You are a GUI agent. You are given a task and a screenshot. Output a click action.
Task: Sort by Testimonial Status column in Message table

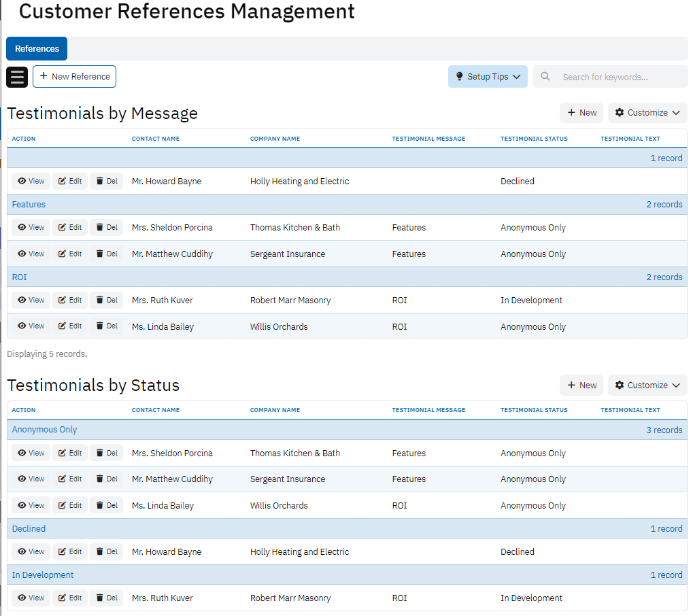(x=534, y=139)
